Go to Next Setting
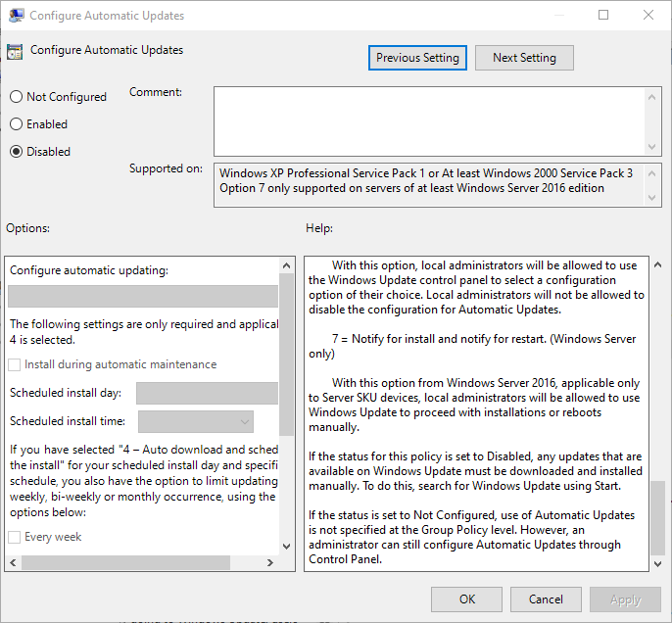 [524, 58]
